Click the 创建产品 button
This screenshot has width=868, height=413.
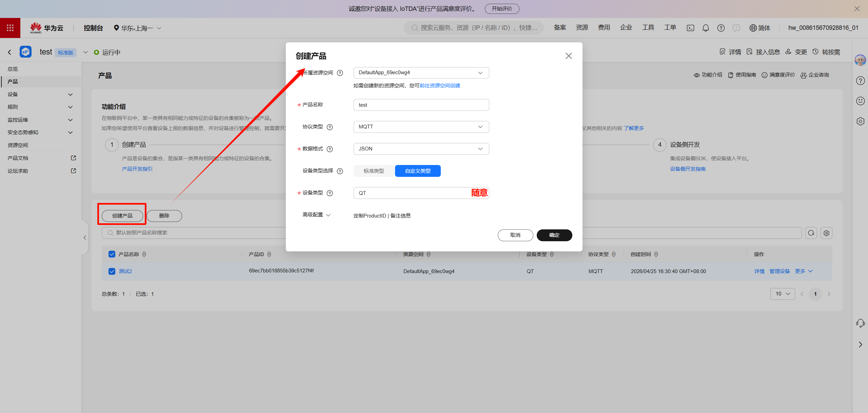[122, 216]
